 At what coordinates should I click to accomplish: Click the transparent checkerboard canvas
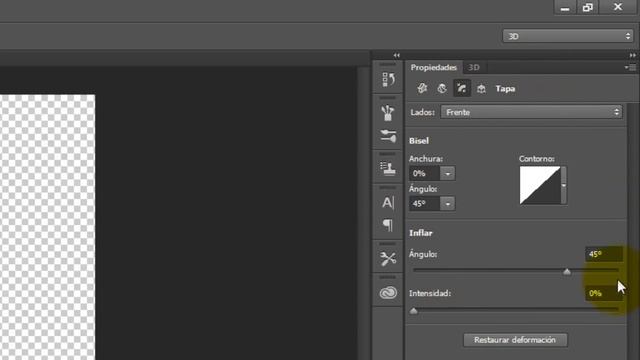coord(47,227)
